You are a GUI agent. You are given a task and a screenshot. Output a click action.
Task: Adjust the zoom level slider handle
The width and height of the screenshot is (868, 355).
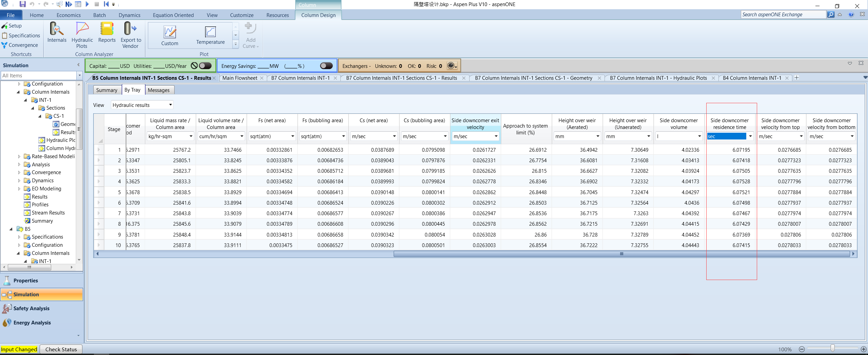pyautogui.click(x=832, y=349)
